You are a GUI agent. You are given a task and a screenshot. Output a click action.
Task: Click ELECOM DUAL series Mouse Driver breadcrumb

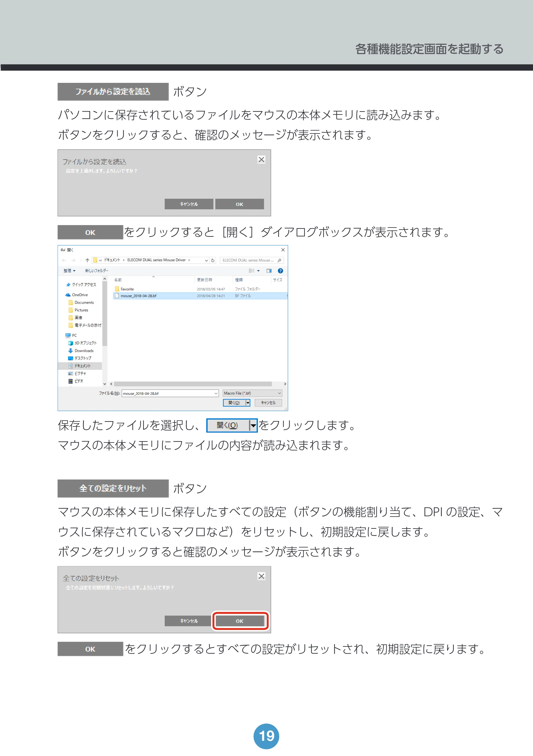[x=156, y=260]
